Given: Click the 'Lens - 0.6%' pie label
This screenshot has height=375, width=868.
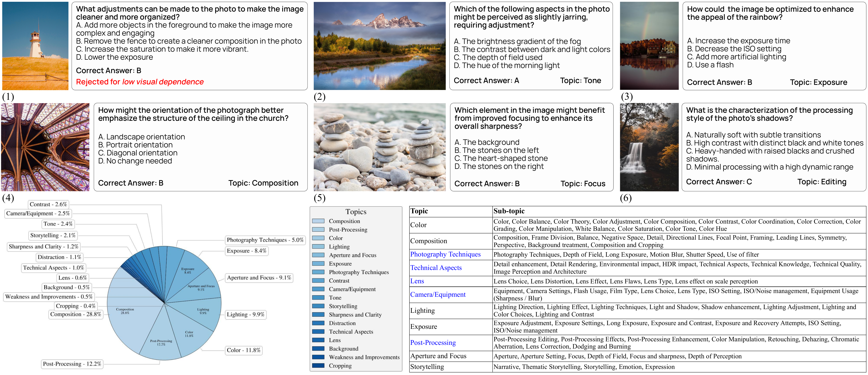Looking at the screenshot, I should (72, 278).
